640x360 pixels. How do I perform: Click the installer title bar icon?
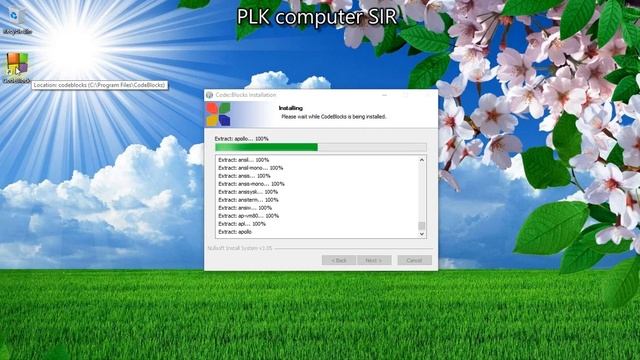click(x=210, y=95)
